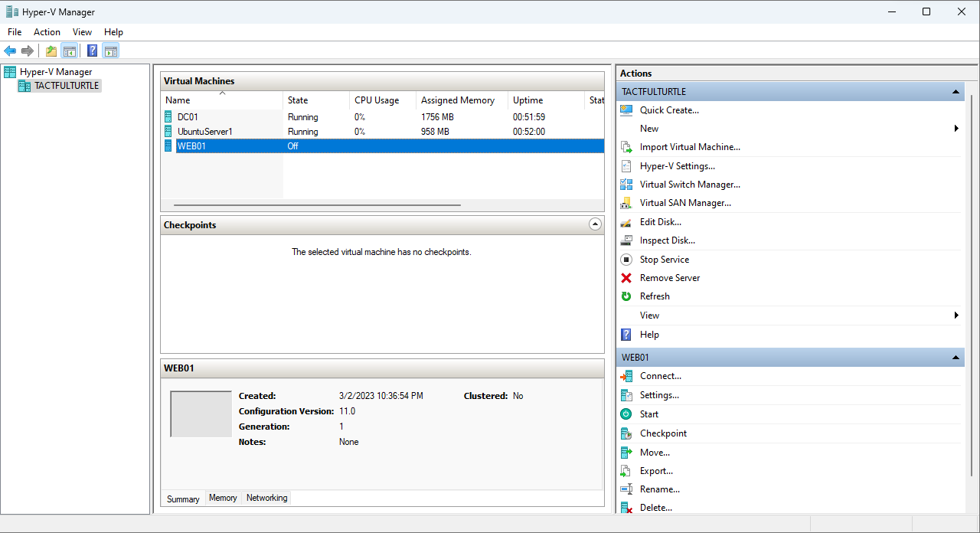This screenshot has width=980, height=533.
Task: Open Quick Create from the Actions pane
Action: coord(669,110)
